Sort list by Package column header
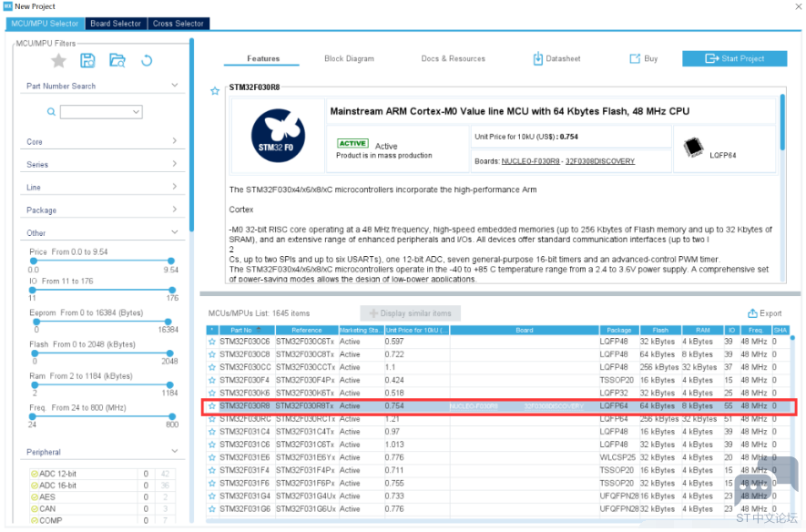This screenshot has height=532, width=806. coord(619,330)
